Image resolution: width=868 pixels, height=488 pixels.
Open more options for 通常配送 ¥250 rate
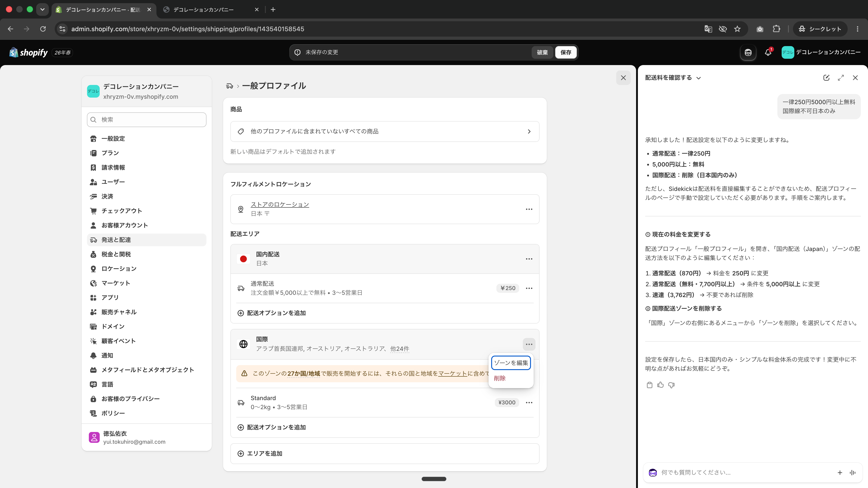tap(529, 288)
